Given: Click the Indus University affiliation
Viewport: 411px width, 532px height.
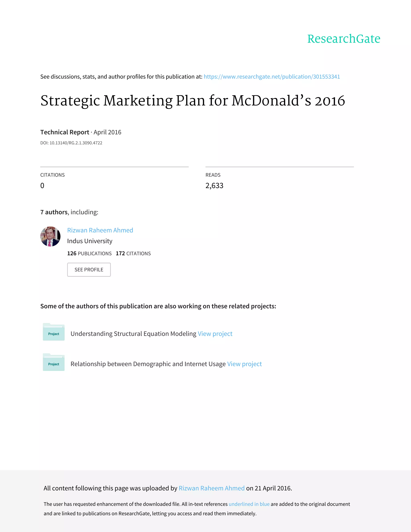Looking at the screenshot, I should pyautogui.click(x=90, y=241).
